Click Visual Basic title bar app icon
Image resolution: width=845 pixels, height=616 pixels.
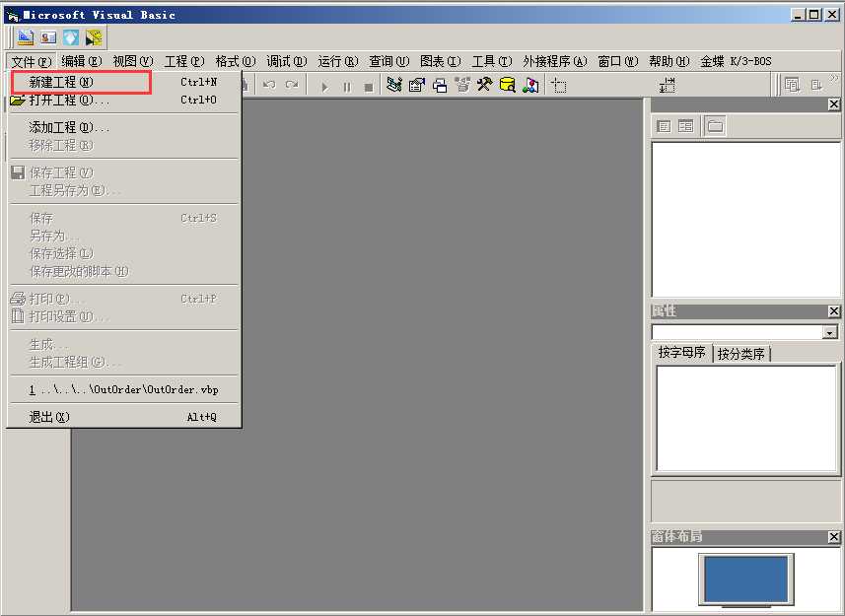[13, 16]
